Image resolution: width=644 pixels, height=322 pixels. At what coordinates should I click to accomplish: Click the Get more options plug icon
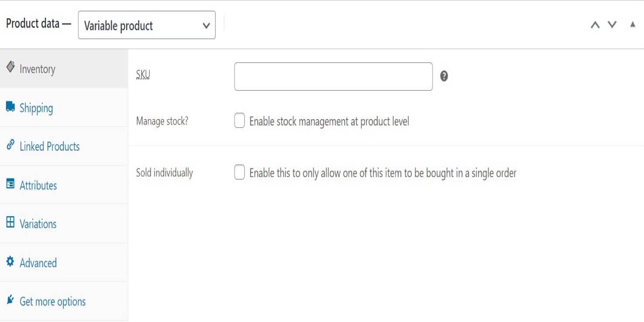10,301
